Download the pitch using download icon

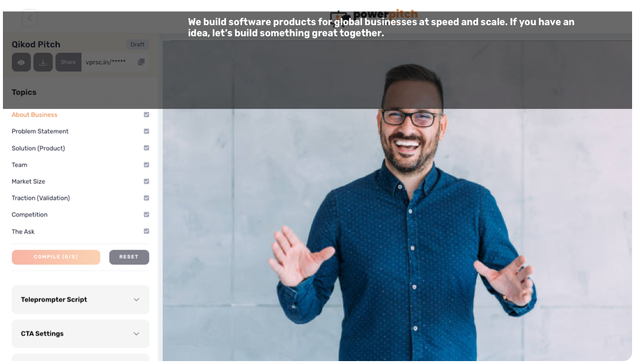tap(43, 62)
